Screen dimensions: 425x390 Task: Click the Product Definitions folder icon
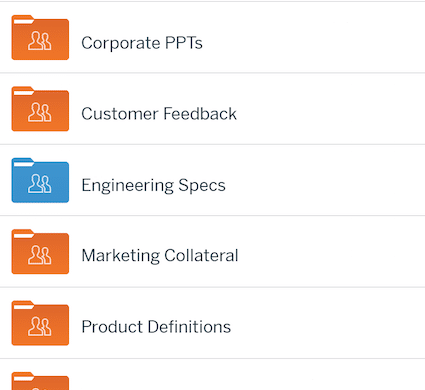point(40,323)
